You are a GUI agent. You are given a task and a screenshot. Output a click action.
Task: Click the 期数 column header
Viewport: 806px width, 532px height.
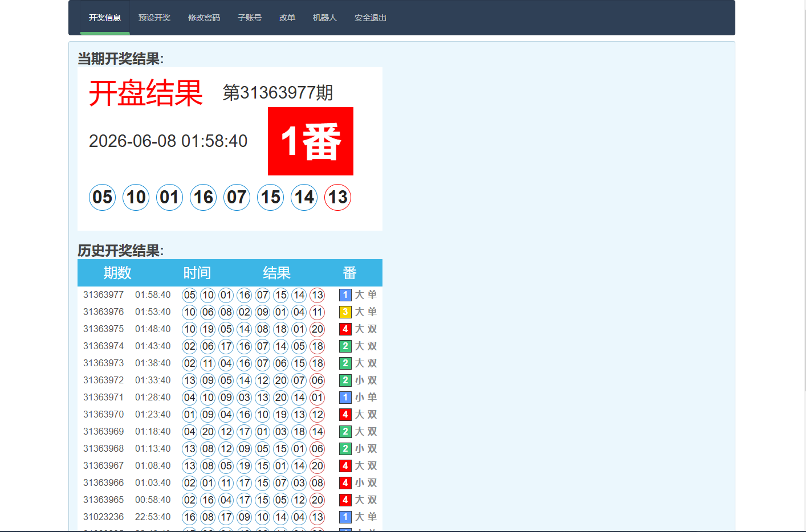pyautogui.click(x=117, y=273)
